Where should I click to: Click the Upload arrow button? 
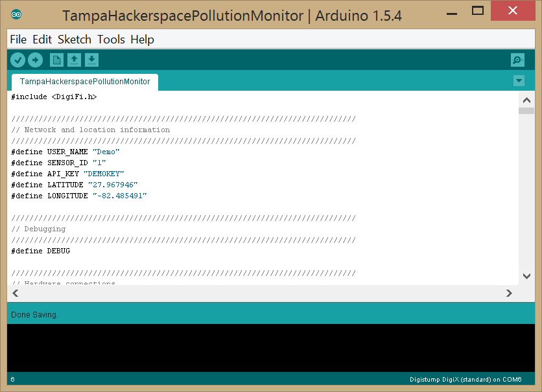[35, 60]
